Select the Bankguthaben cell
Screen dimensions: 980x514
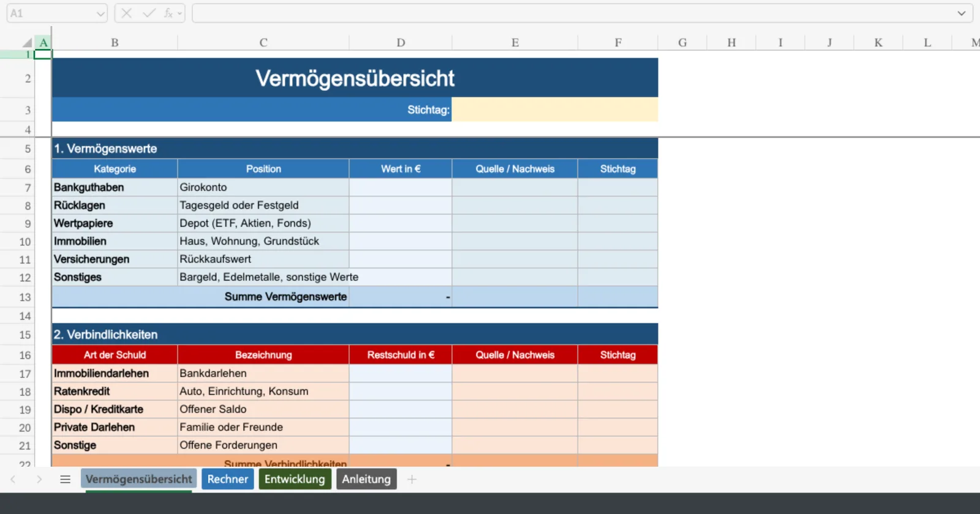[115, 187]
